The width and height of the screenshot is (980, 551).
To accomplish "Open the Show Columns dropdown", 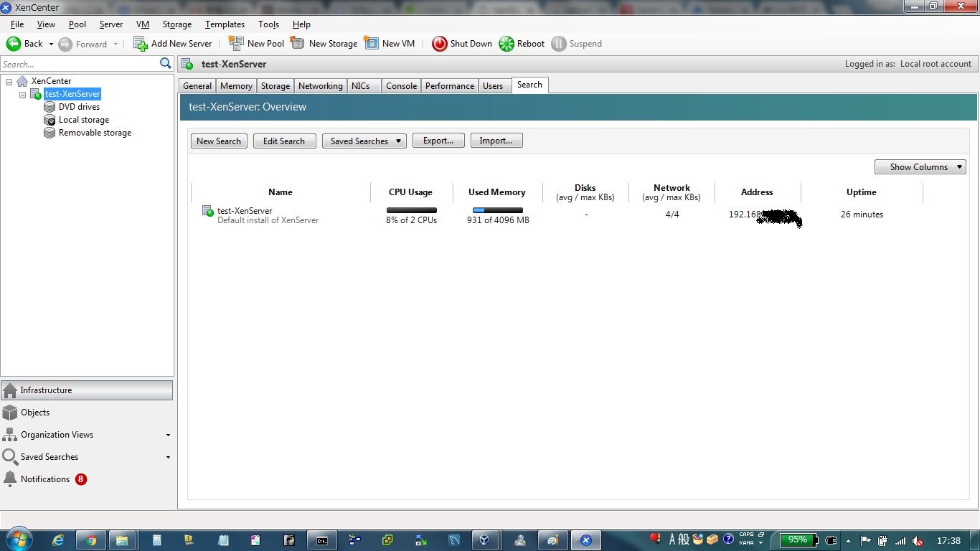I will click(920, 166).
